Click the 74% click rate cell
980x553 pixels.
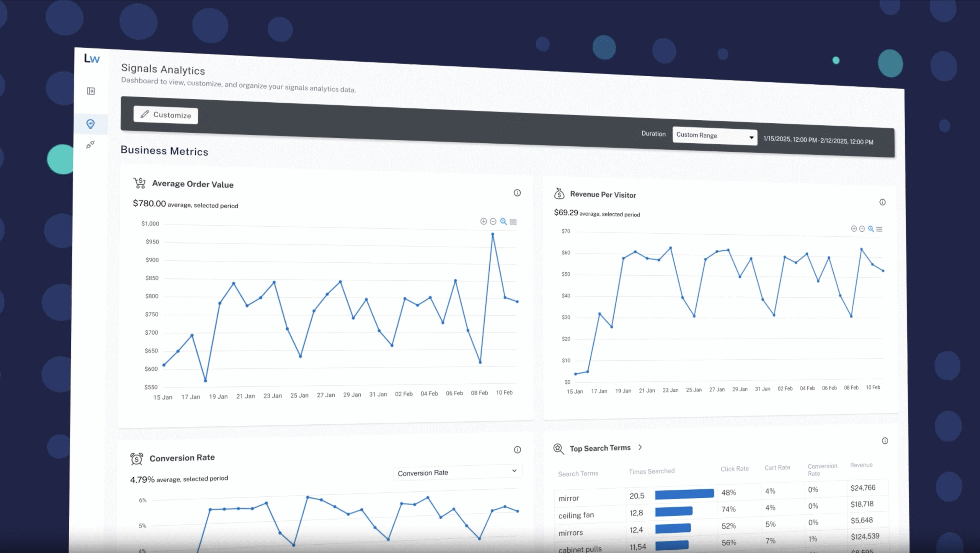click(728, 509)
